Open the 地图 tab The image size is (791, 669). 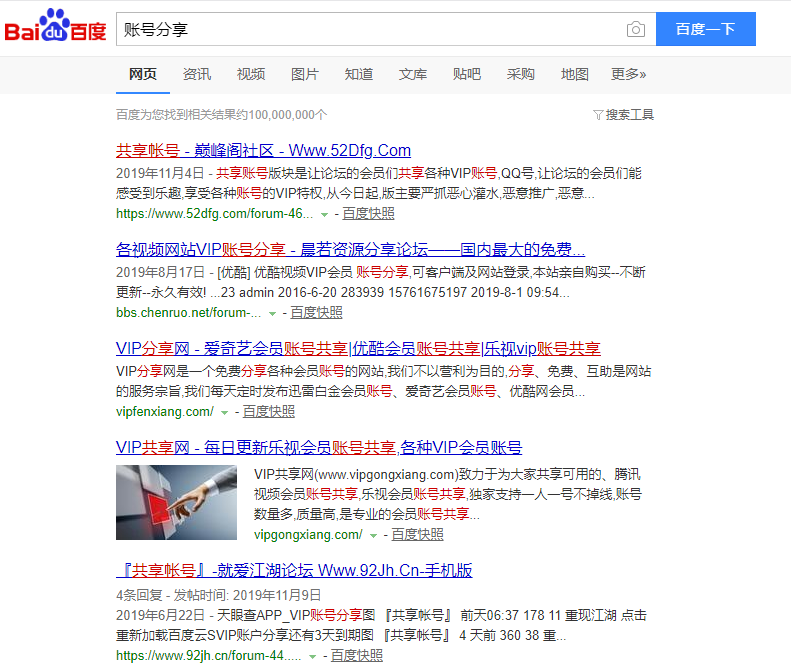click(x=575, y=74)
